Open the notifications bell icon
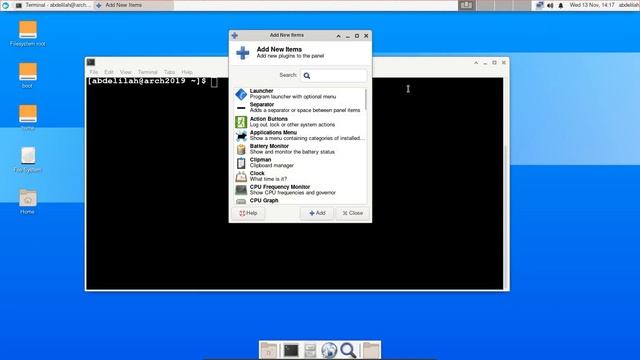This screenshot has width=640, height=360. click(560, 5)
